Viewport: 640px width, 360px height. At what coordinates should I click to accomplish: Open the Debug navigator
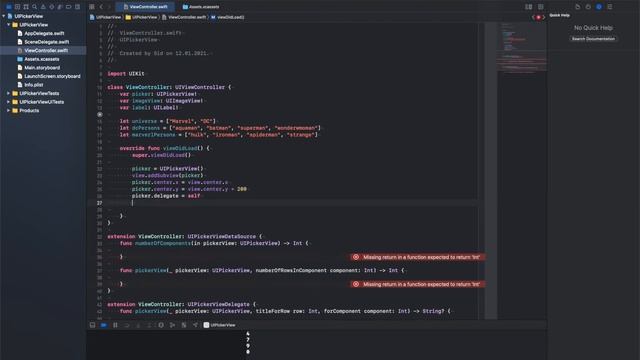click(60, 7)
